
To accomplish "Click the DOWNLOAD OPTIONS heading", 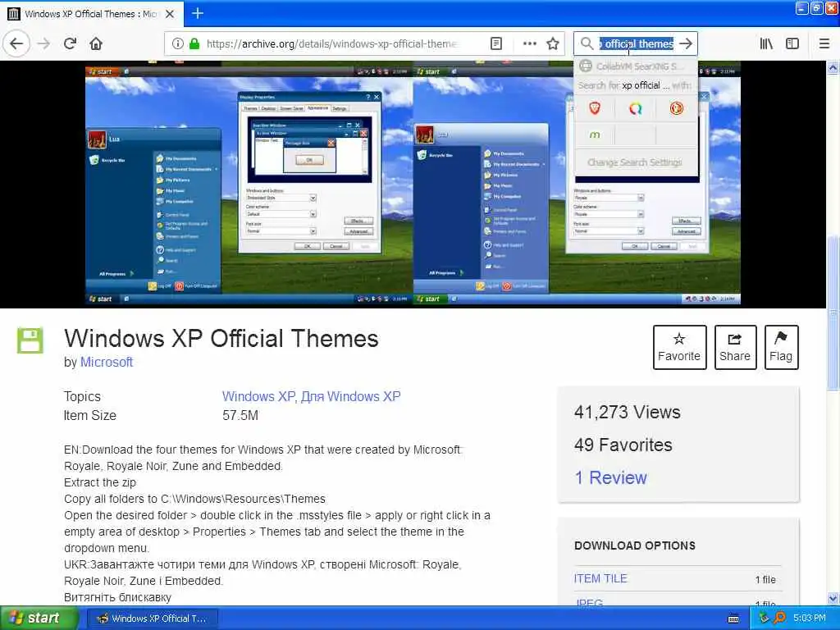I will tap(635, 546).
